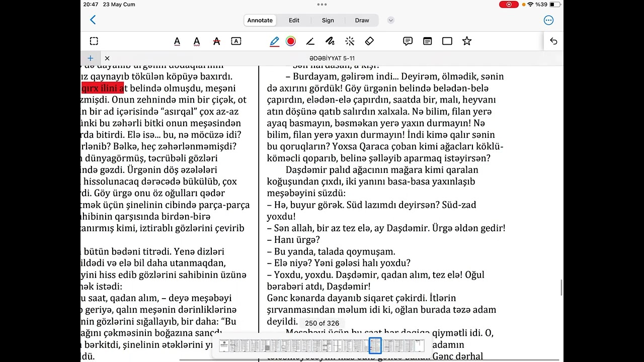Undo the last annotation
Viewport: 644px width, 362px height.
pyautogui.click(x=553, y=41)
